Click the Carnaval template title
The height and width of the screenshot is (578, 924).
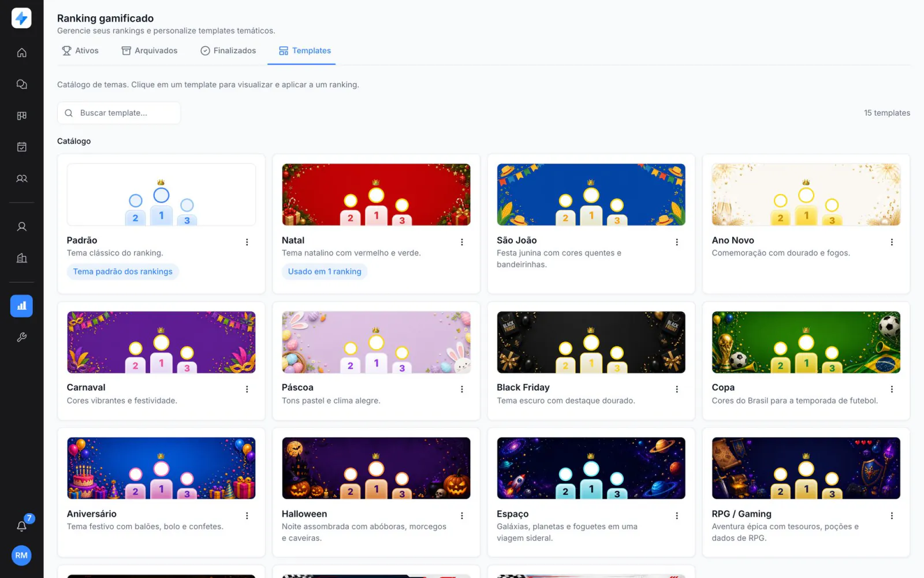(x=86, y=387)
